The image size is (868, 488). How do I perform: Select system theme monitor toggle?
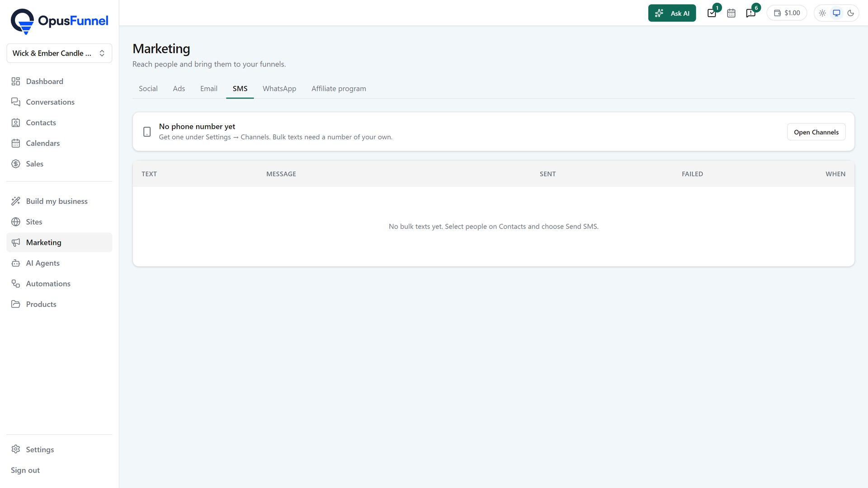pyautogui.click(x=836, y=13)
